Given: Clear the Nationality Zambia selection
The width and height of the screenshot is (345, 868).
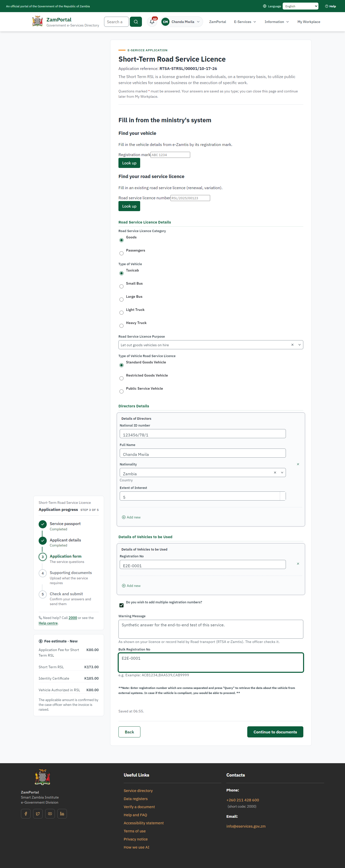Looking at the screenshot, I should [275, 473].
